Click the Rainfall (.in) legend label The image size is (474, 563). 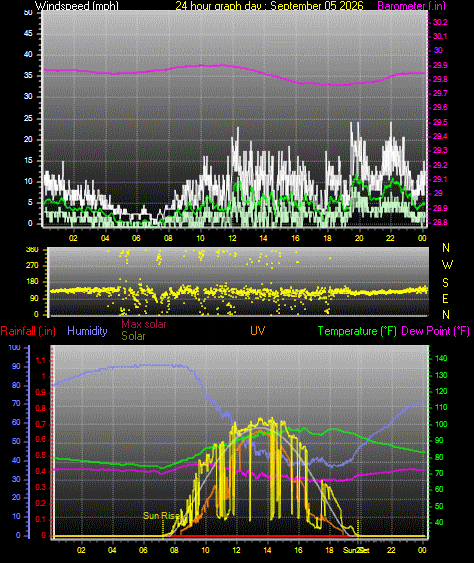(x=28, y=331)
